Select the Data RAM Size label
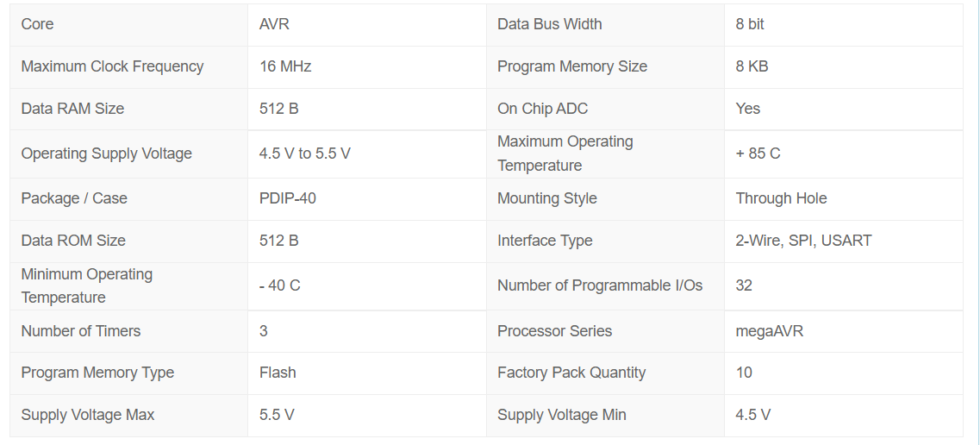The width and height of the screenshot is (980, 445). click(72, 109)
